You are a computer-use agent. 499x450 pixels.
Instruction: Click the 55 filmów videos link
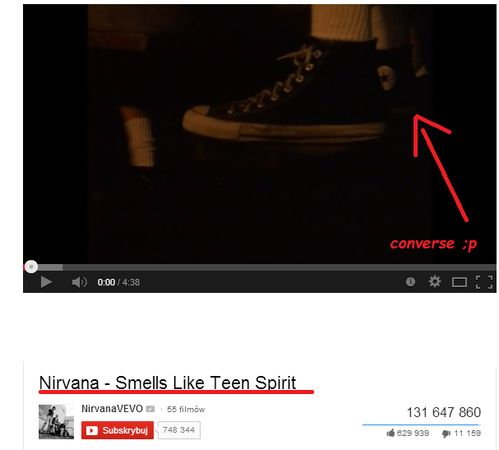pos(186,409)
